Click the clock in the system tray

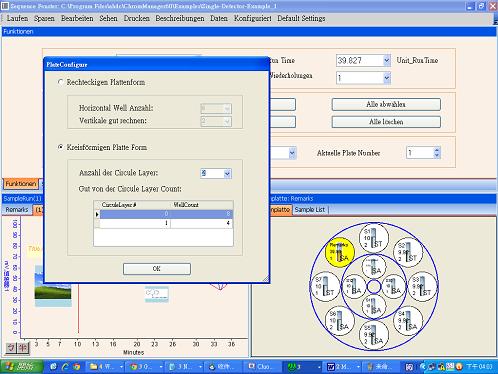[480, 367]
